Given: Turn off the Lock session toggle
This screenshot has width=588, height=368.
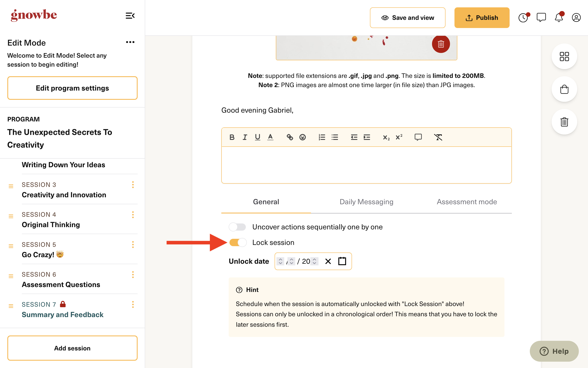Looking at the screenshot, I should pyautogui.click(x=238, y=242).
